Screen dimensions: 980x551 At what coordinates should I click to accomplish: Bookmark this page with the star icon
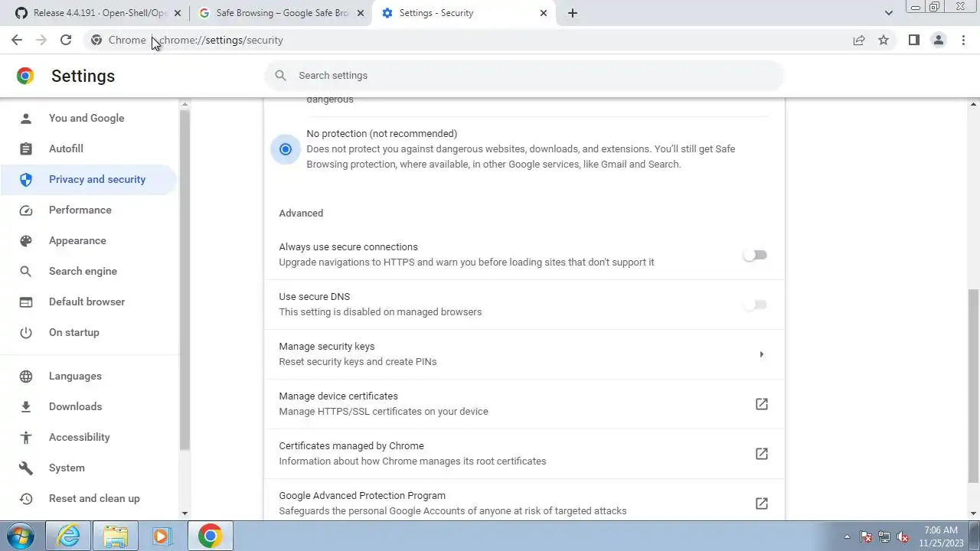pyautogui.click(x=884, y=40)
